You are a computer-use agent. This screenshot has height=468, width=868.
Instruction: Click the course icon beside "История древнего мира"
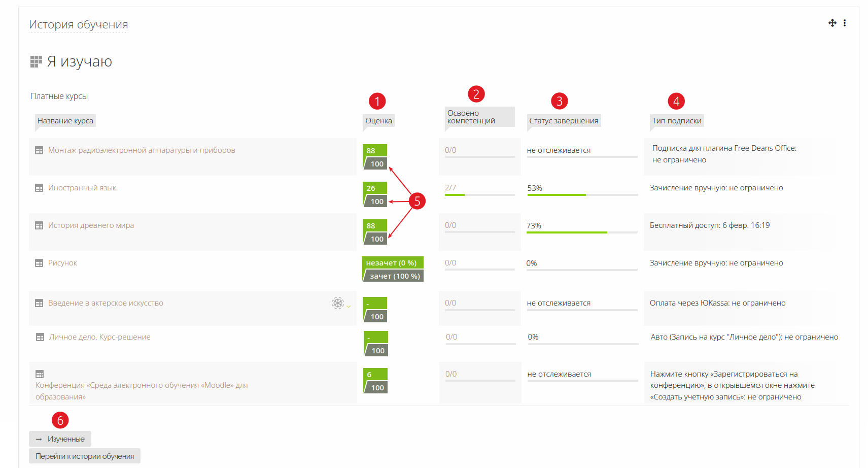pyautogui.click(x=39, y=226)
